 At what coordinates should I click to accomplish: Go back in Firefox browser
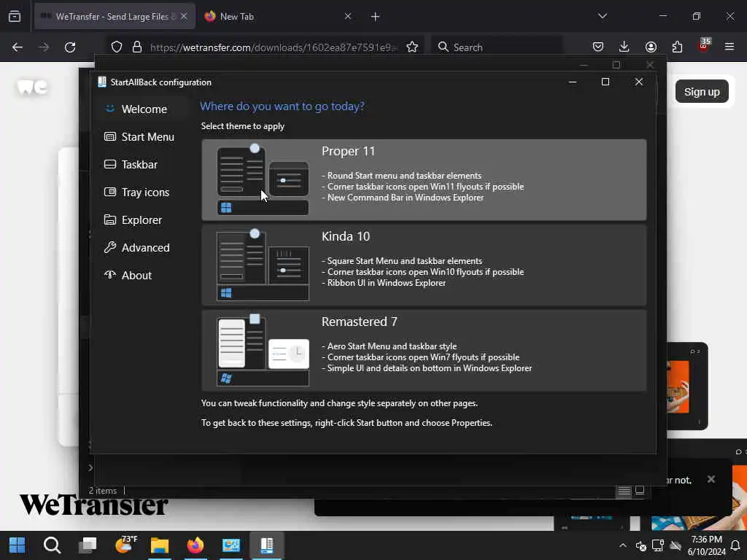[x=18, y=47]
